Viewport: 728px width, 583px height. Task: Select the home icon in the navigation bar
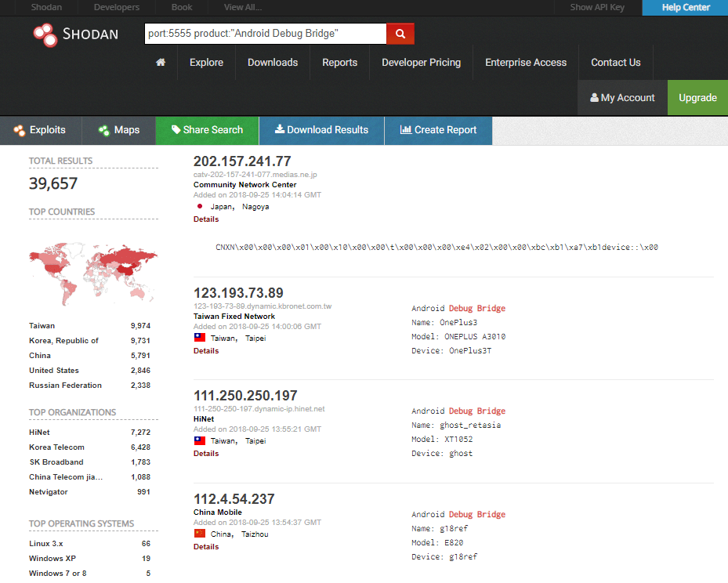click(x=160, y=61)
